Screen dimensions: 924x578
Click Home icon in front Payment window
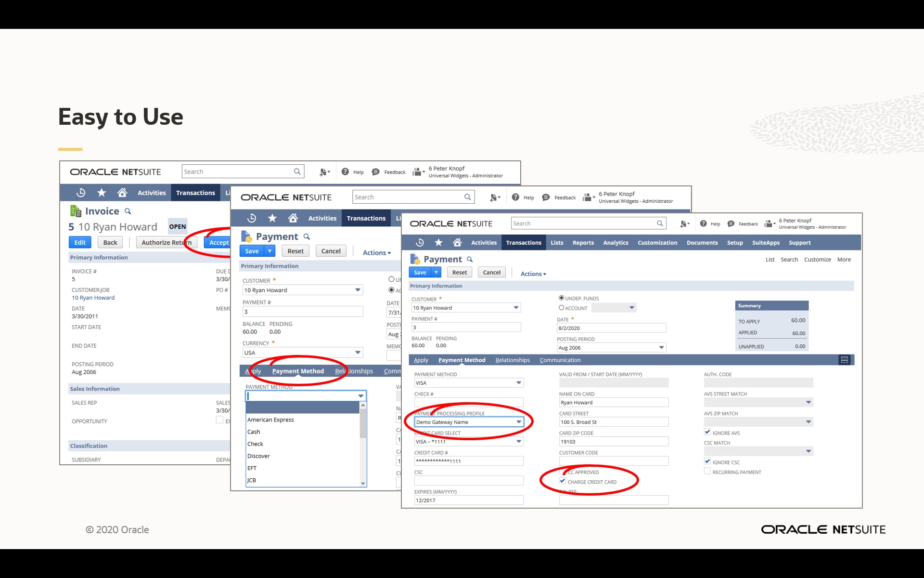457,242
